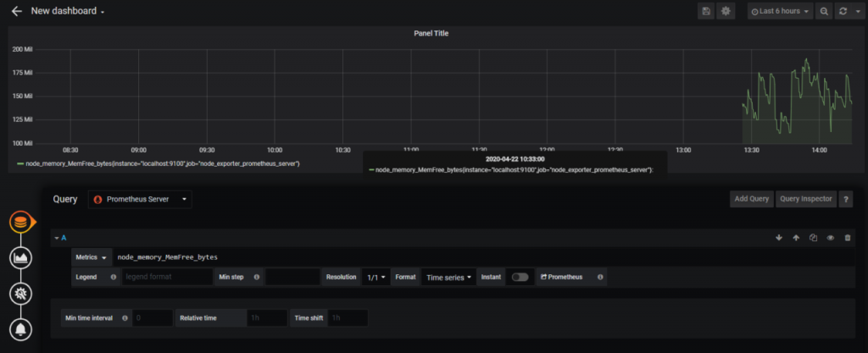This screenshot has height=353, width=868.
Task: Open the Last 6 hours time picker
Action: tap(779, 11)
